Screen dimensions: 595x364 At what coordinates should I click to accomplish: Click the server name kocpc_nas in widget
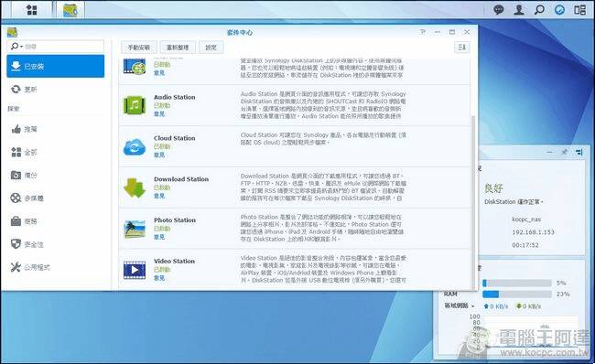pos(526,219)
